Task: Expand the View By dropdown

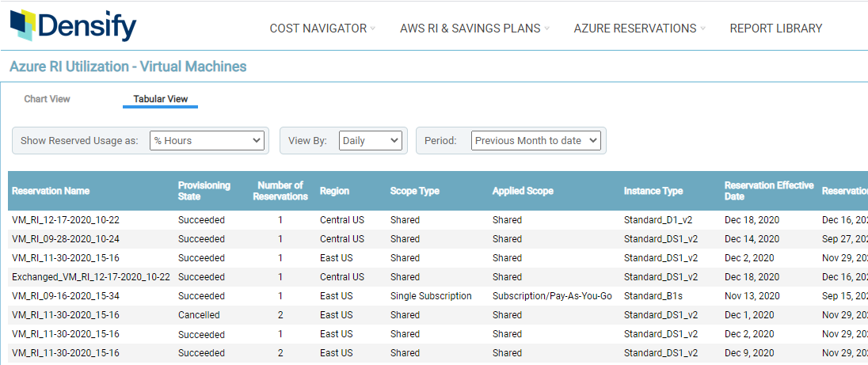Action: coord(371,140)
